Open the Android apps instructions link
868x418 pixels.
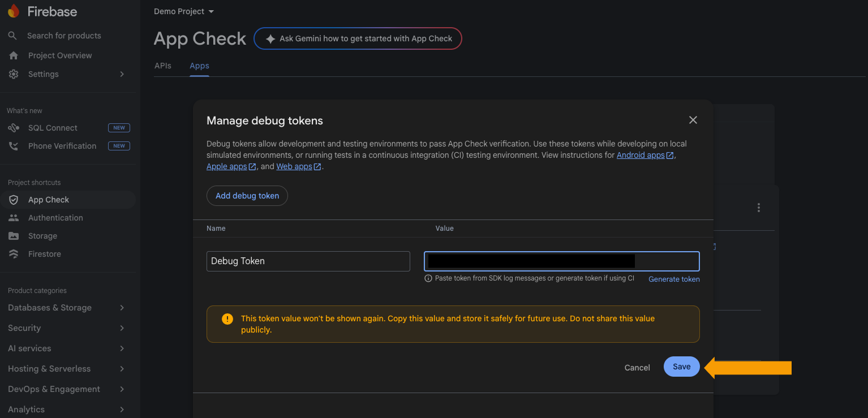pos(641,155)
